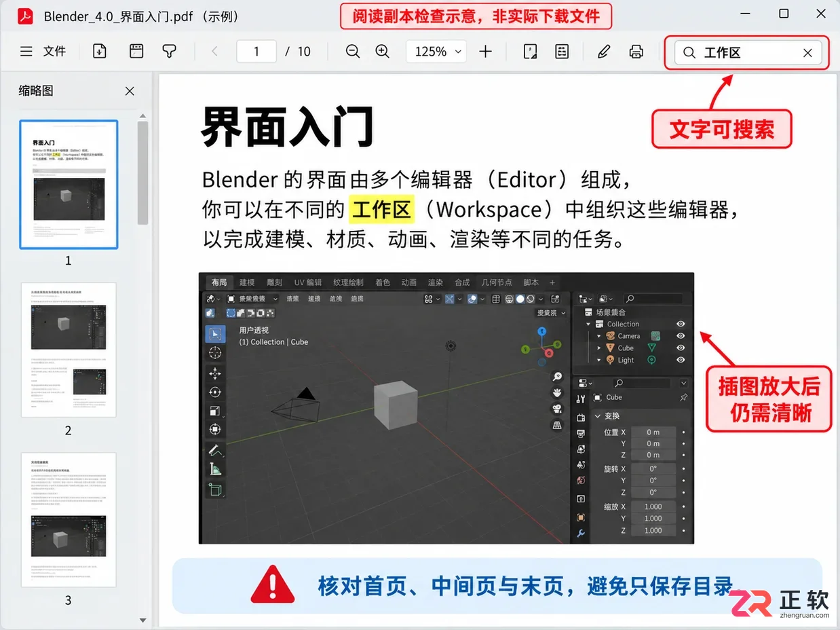Toggle visibility eye of Collection

681,324
